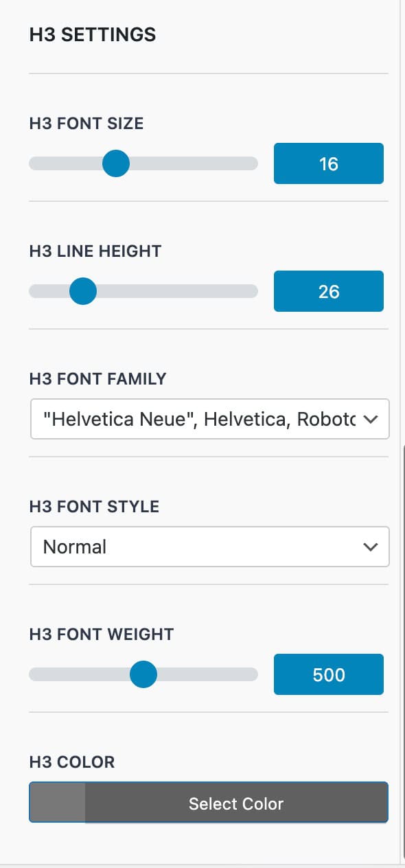Click the H3 FONT FAMILY label
The width and height of the screenshot is (405, 868).
[x=97, y=378]
